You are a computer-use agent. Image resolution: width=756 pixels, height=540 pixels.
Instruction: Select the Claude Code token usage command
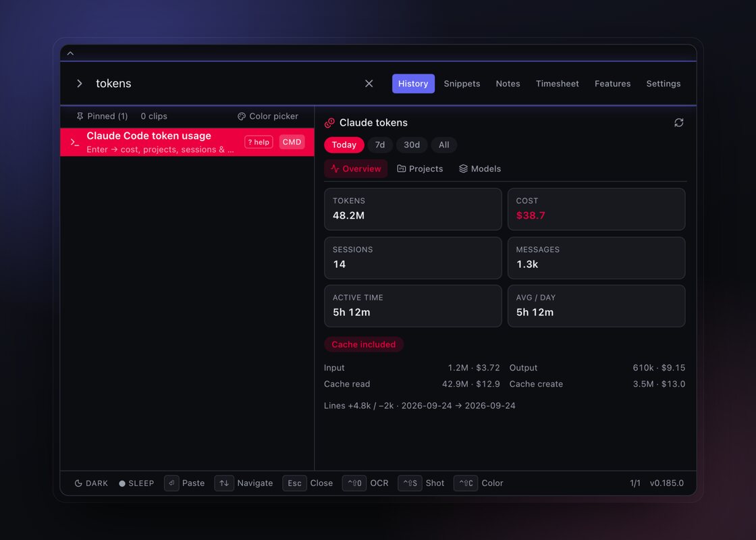[x=187, y=142]
